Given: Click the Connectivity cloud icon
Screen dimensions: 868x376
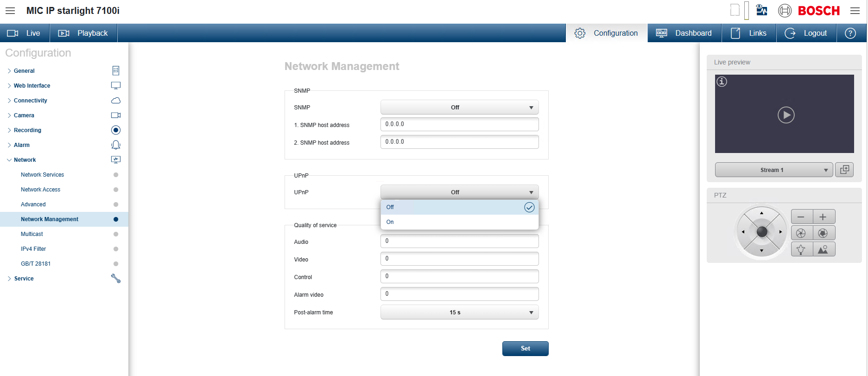Looking at the screenshot, I should 116,100.
